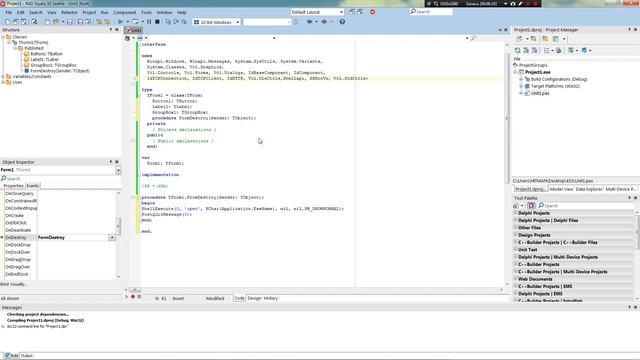Click the Forward navigation arrow icon
Viewport: 640px width, 360px height.
[324, 22]
